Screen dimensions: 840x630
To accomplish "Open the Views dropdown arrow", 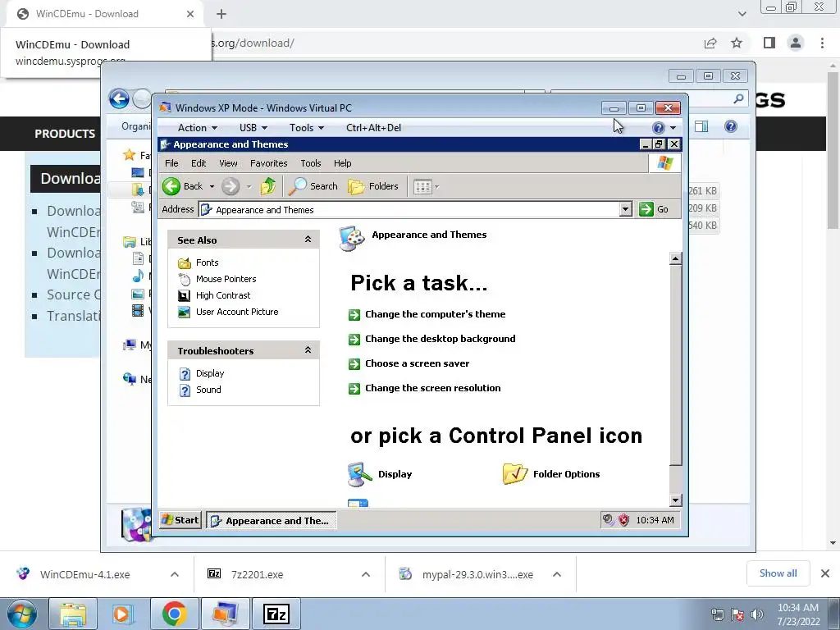I will [436, 186].
